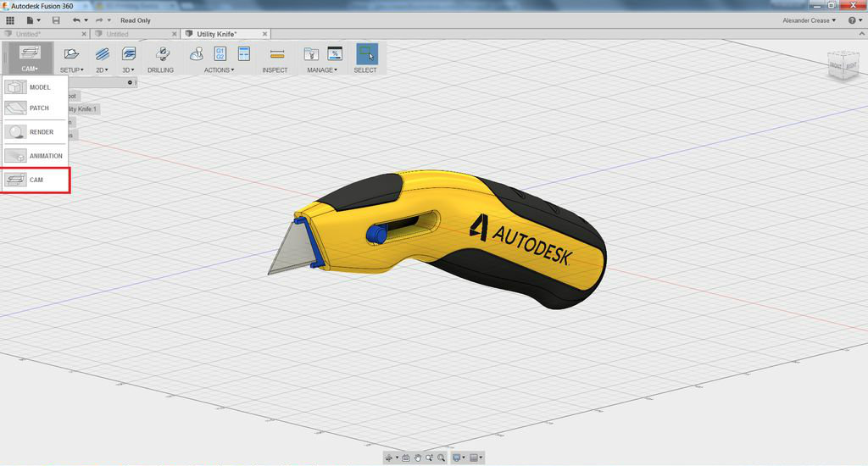Close the second Untitled tab
Screen dimensions: 868x466
pos(175,34)
